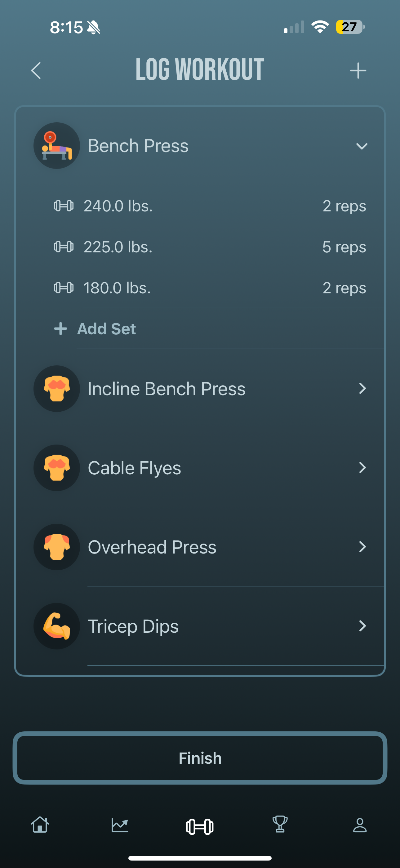Image resolution: width=400 pixels, height=868 pixels.
Task: Open the 240.0 lbs set entry
Action: pos(200,206)
